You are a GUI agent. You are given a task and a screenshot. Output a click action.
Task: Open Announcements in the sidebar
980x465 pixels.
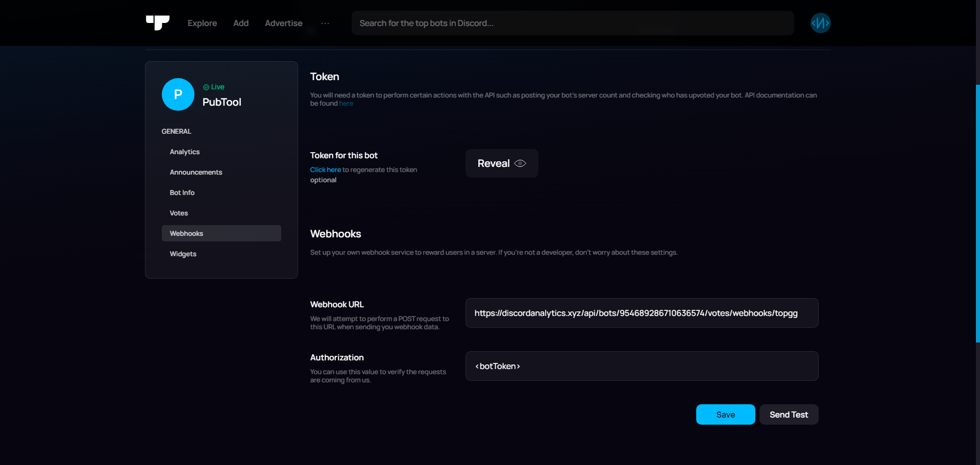[196, 173]
